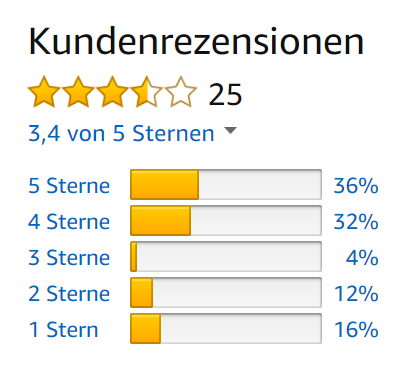
Task: Choose the 1 Stern label
Action: click(63, 330)
